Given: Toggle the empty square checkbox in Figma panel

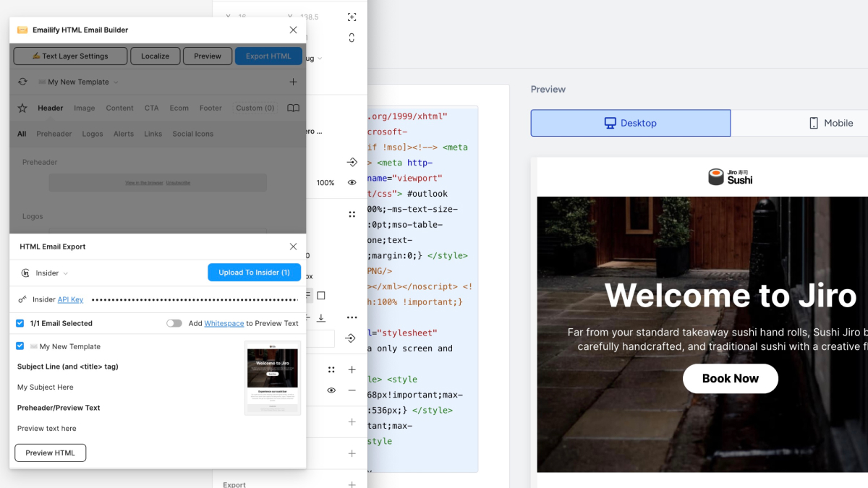Looking at the screenshot, I should (321, 295).
